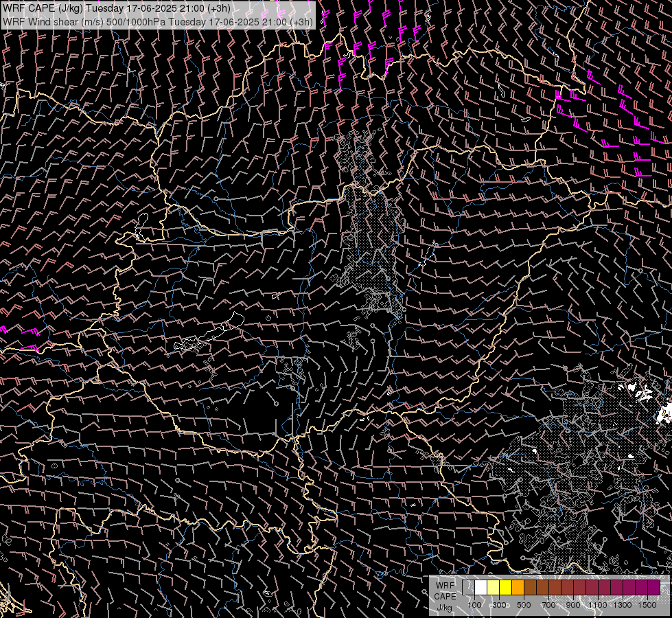The width and height of the screenshot is (672, 618).
Task: Click the 500 legend value
Action: [524, 605]
